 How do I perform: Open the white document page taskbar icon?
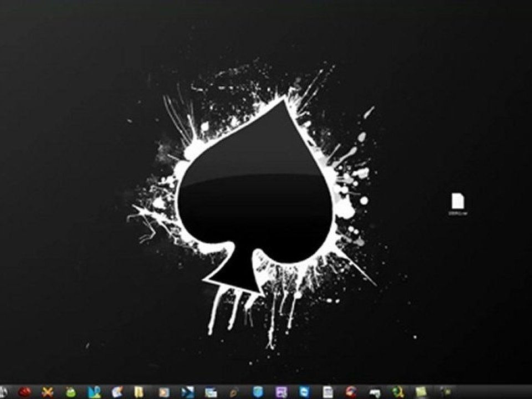tap(328, 392)
